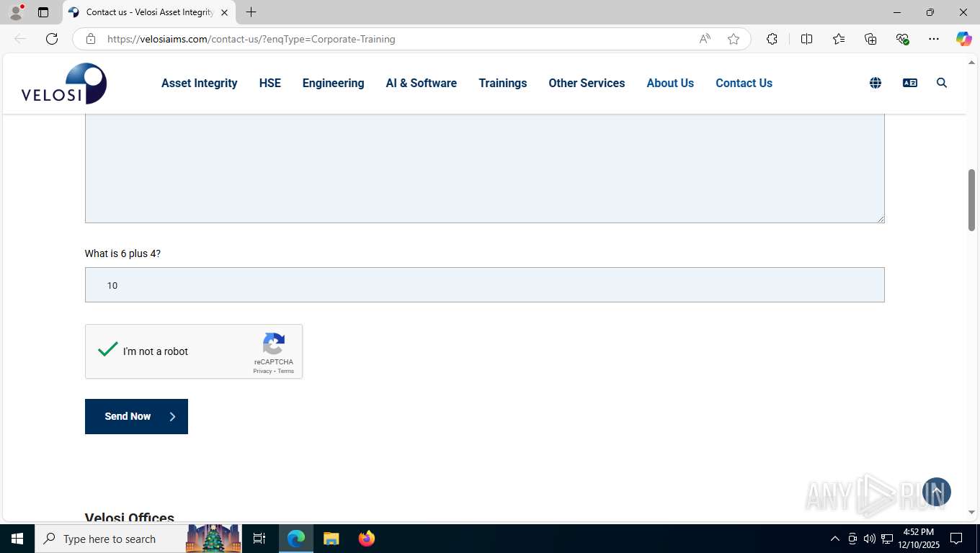Open the website search magnifier icon
This screenshot has height=553, width=980.
pos(942,83)
